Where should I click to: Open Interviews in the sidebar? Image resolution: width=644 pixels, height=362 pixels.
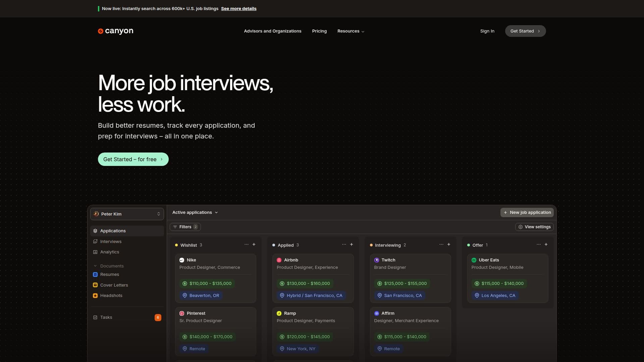[x=127, y=241]
